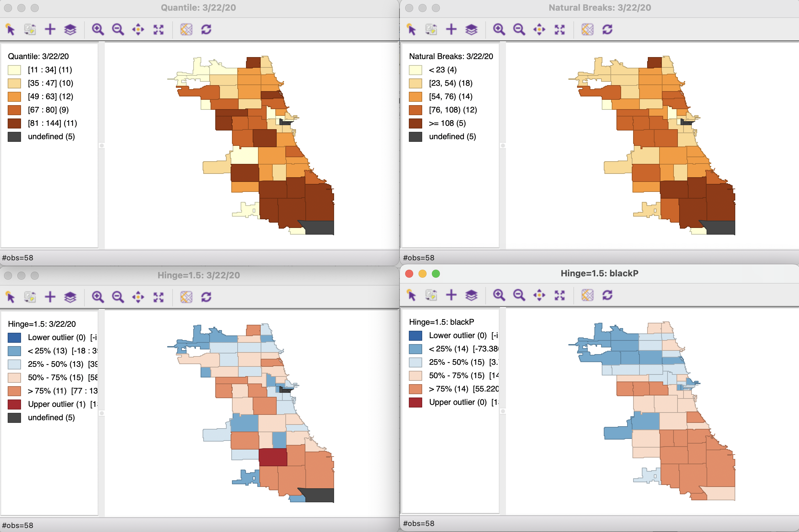This screenshot has width=799, height=532.
Task: Zoom out on Hinge blackP map
Action: point(519,295)
